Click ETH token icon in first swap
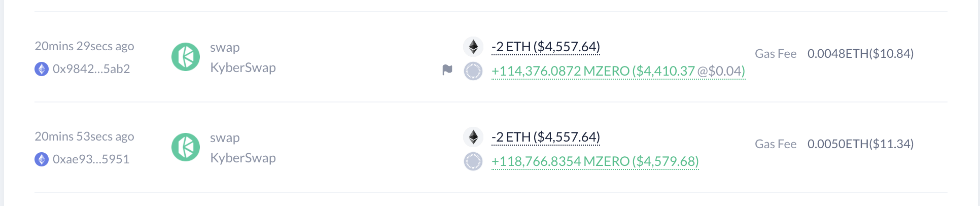The width and height of the screenshot is (980, 206). coord(473,47)
